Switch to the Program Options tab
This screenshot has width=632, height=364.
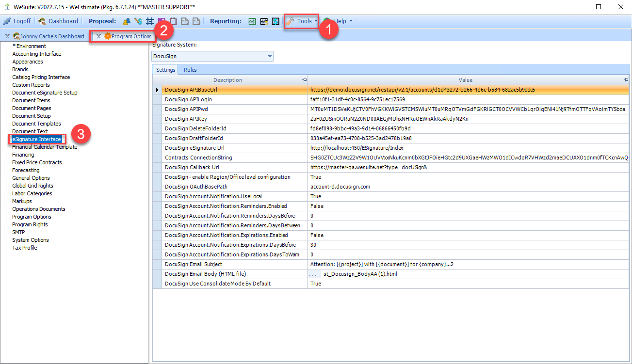(128, 36)
